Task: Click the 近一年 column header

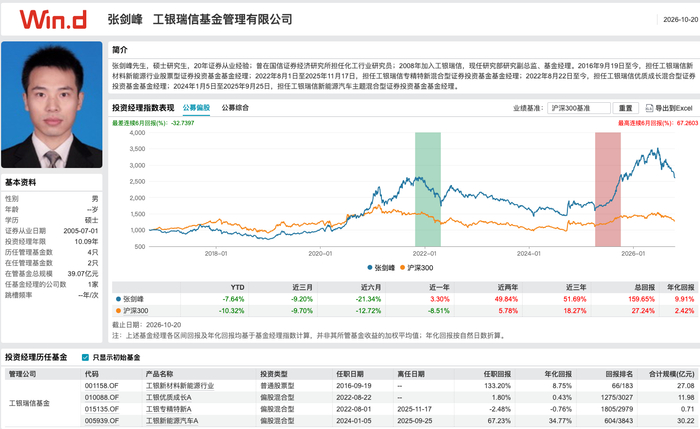Action: tap(439, 287)
